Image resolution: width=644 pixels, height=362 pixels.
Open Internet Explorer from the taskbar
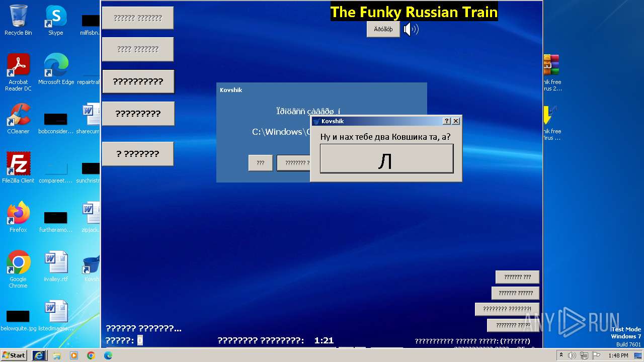[x=39, y=355]
